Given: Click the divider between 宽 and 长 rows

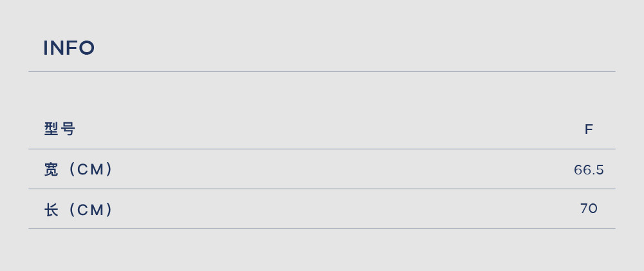Looking at the screenshot, I should pyautogui.click(x=321, y=189).
